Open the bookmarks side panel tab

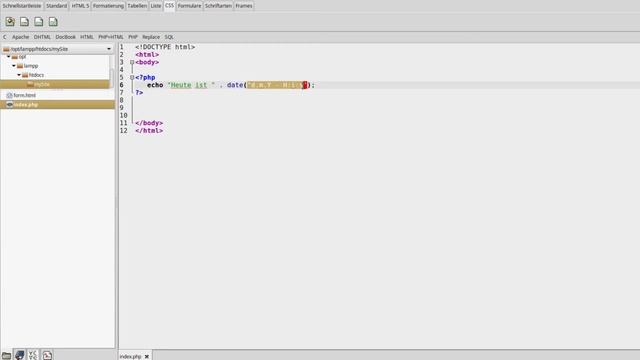pos(20,355)
